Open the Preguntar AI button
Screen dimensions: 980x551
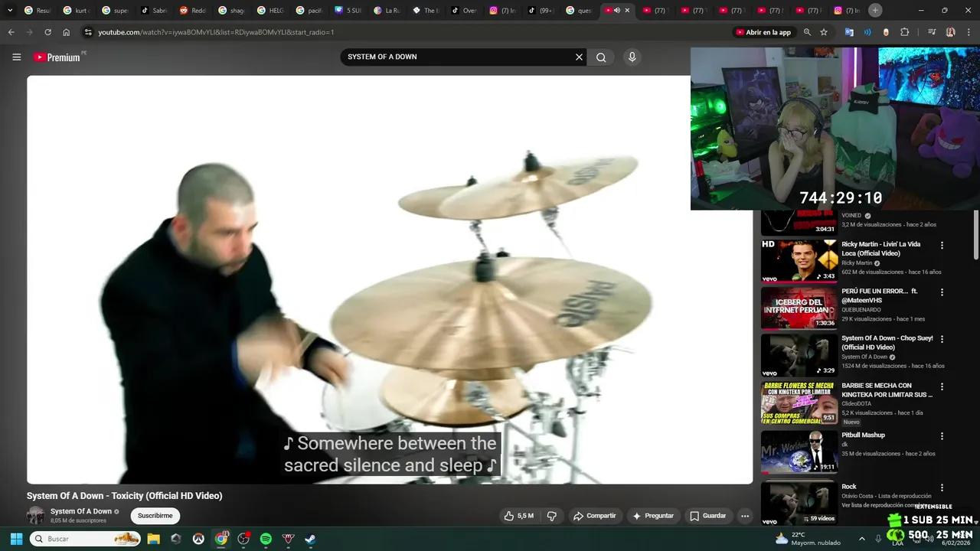point(652,516)
